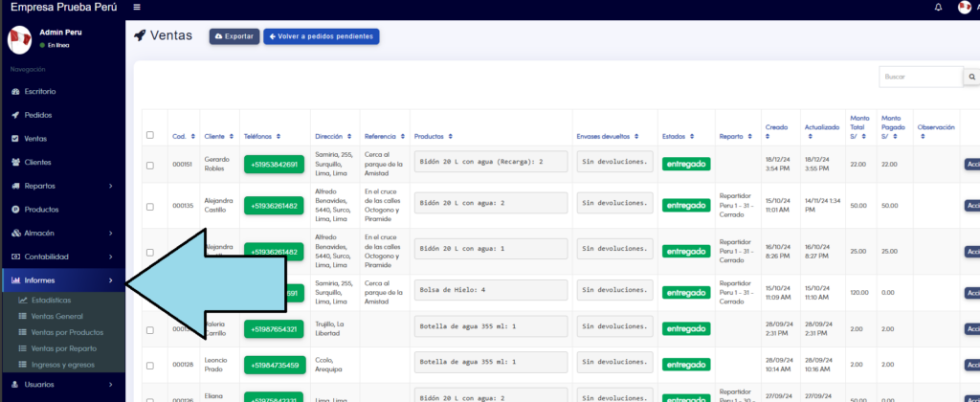Screen dimensions: 980x402
Task: Check the row for order 000128
Action: coord(149,366)
